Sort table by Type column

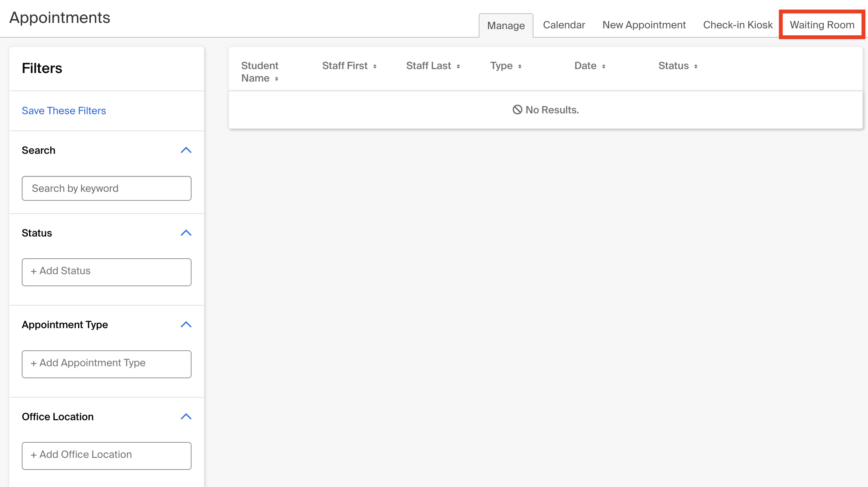click(x=506, y=66)
